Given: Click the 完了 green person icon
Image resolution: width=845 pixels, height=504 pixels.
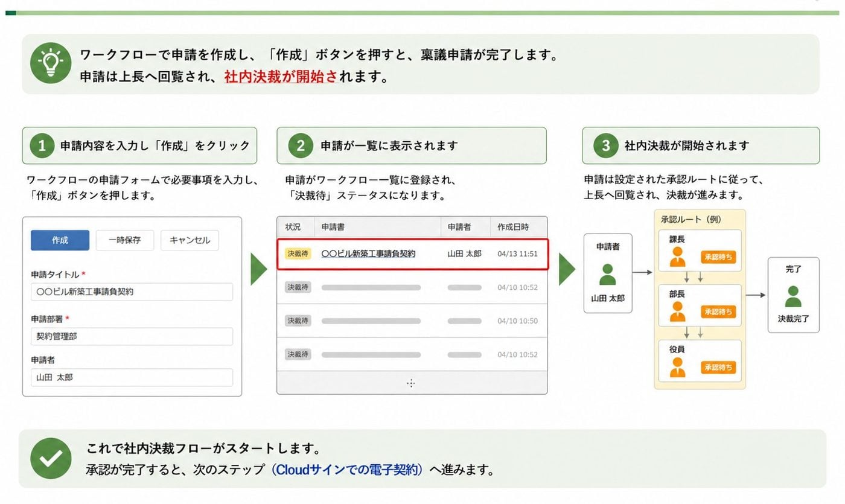Looking at the screenshot, I should coord(794,296).
